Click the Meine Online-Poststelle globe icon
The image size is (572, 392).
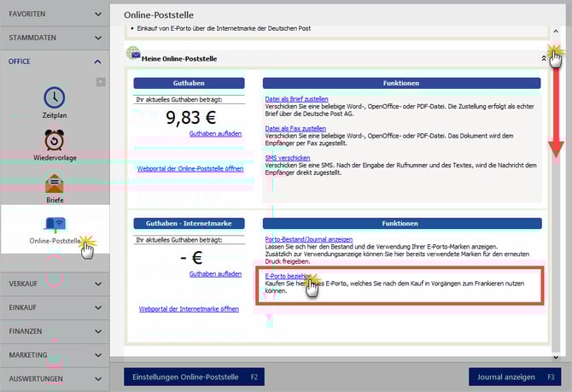pos(133,54)
